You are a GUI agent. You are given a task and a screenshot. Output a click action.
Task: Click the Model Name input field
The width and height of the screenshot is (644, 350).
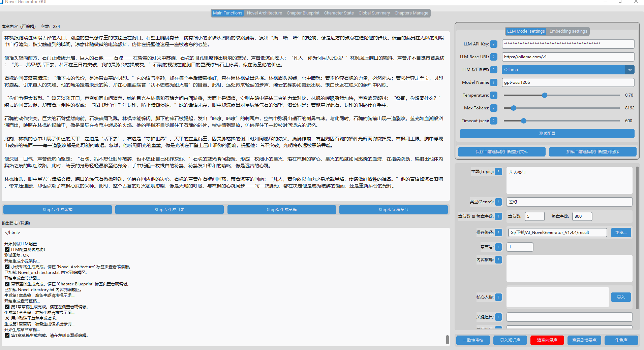pyautogui.click(x=568, y=82)
